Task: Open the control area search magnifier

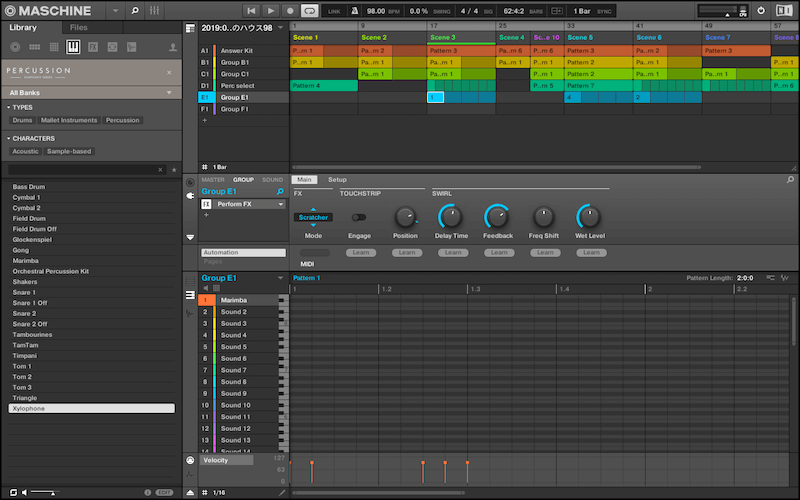Action: [790, 180]
